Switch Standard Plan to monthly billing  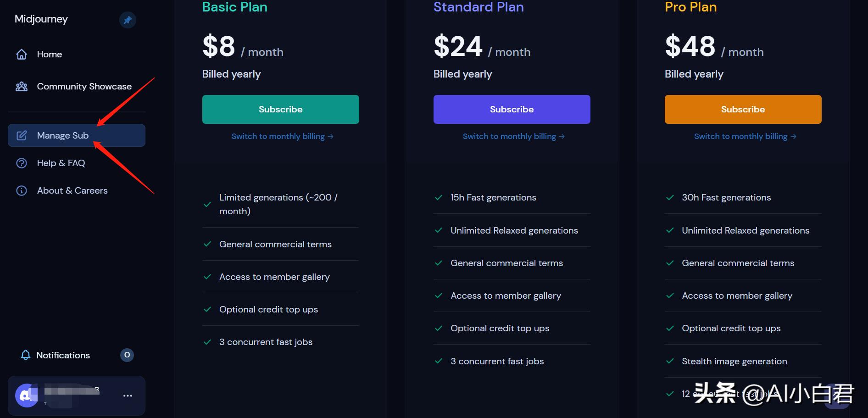pyautogui.click(x=513, y=136)
